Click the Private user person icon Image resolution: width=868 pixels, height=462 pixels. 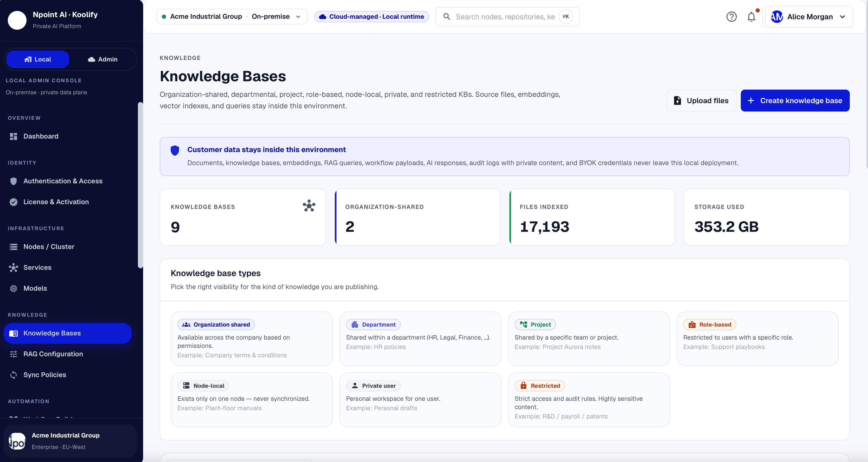(355, 385)
